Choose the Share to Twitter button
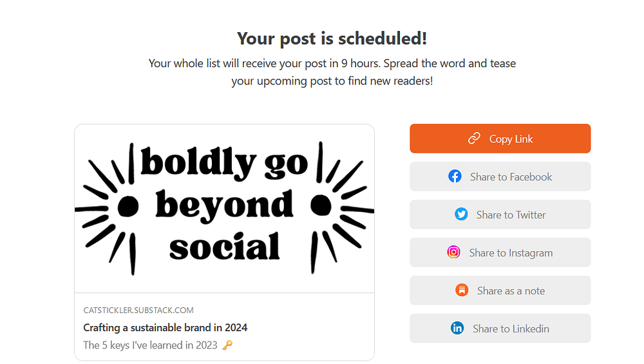Viewport: 644px width, 364px height. (x=500, y=215)
